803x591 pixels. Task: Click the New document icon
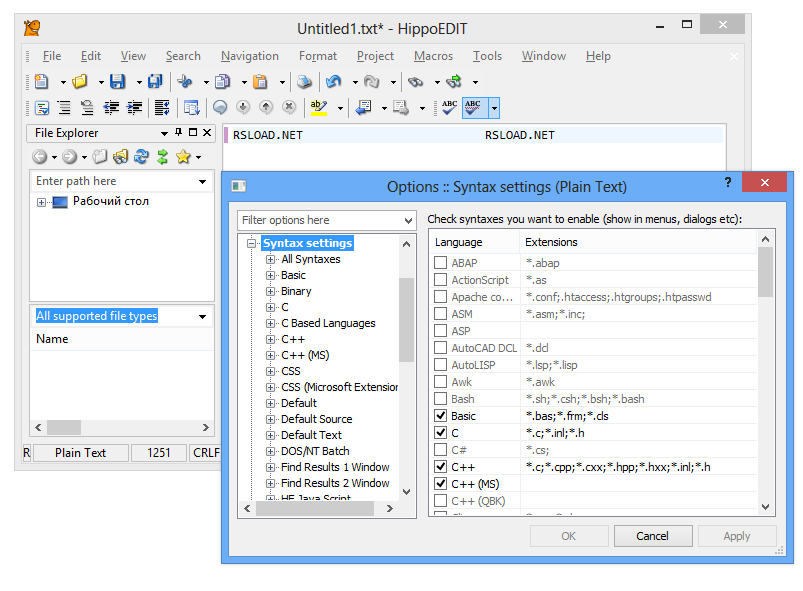41,82
